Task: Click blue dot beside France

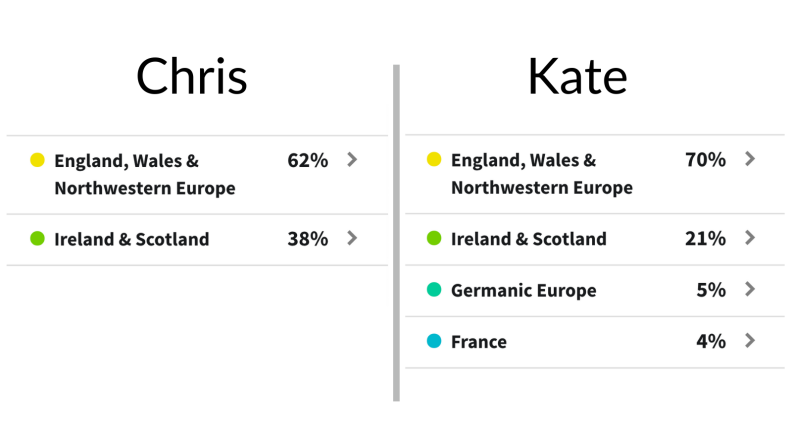Action: 434,341
